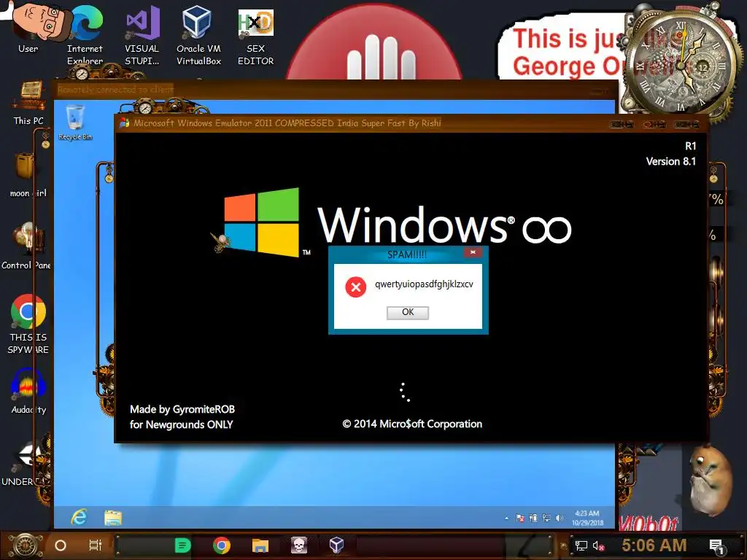Open the VISUAL STUPI... desktop icon
Viewport: 747px width, 560px height.
[x=142, y=34]
